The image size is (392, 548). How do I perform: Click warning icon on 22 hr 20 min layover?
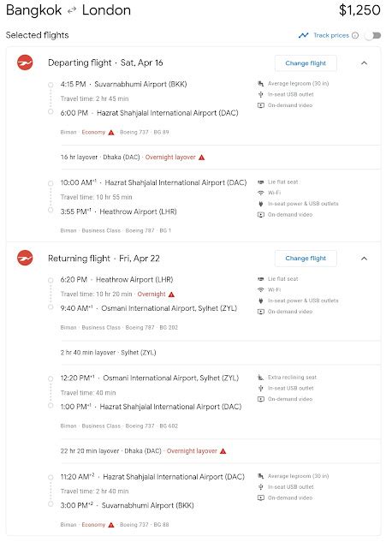click(223, 451)
